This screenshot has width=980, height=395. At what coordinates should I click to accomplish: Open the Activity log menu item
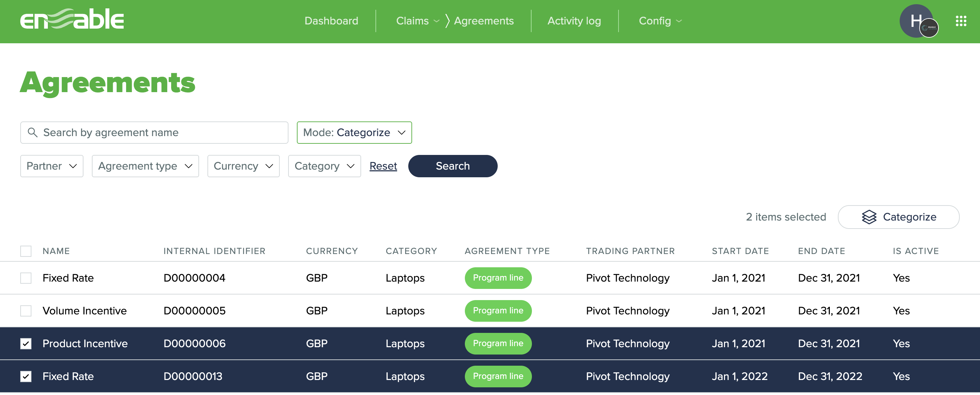pos(574,21)
